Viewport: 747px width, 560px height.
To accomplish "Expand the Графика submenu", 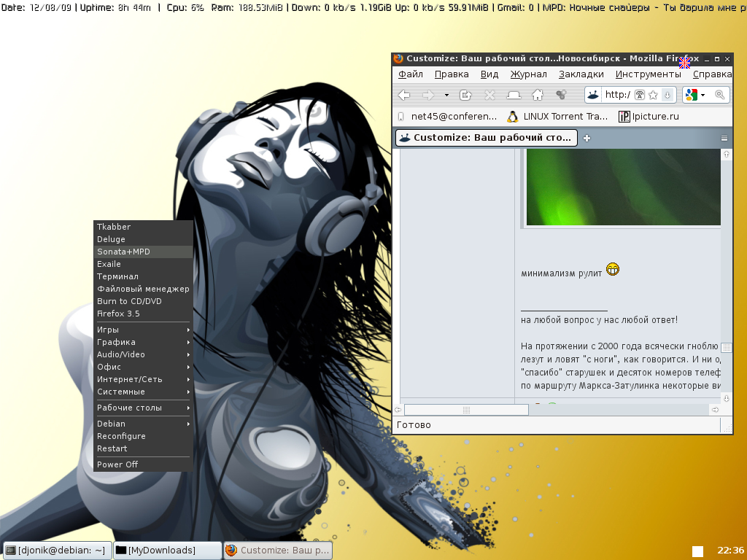I will [x=143, y=342].
